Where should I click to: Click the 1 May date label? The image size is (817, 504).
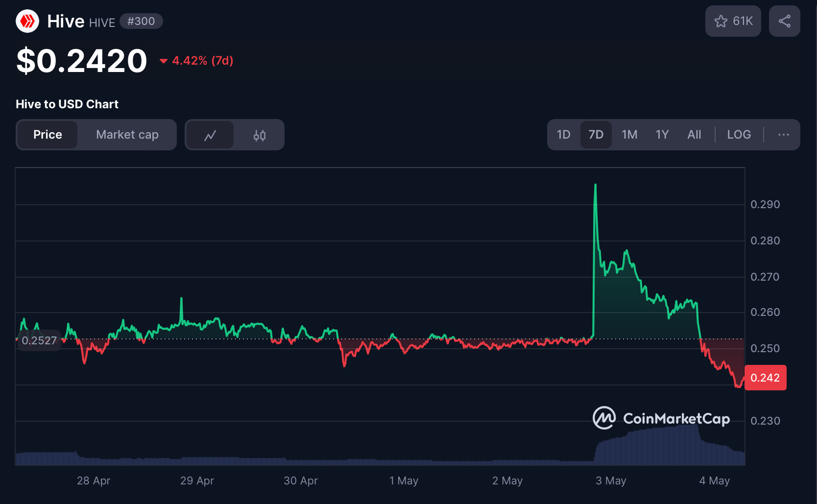click(x=404, y=480)
